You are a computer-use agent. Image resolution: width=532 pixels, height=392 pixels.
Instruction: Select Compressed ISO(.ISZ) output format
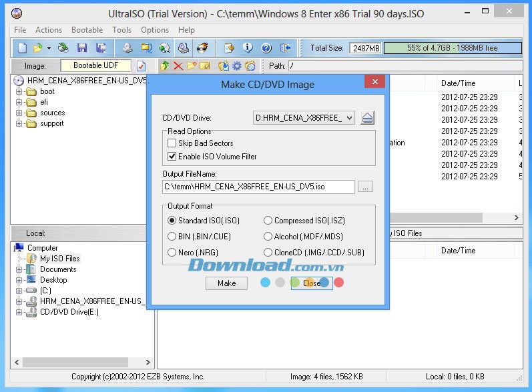pos(268,221)
